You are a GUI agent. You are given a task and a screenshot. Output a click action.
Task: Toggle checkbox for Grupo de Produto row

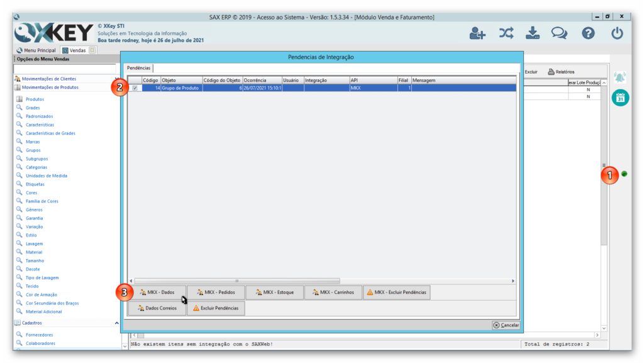tap(135, 89)
